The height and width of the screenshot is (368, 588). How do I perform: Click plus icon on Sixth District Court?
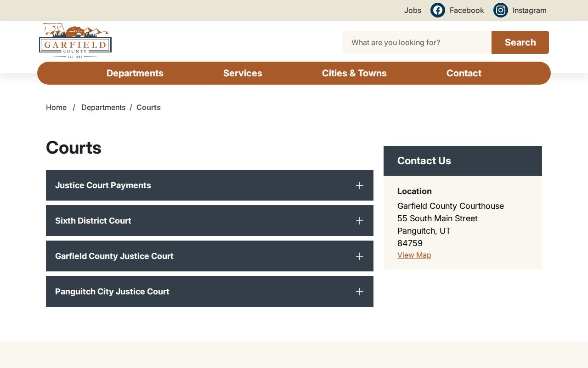coord(360,221)
